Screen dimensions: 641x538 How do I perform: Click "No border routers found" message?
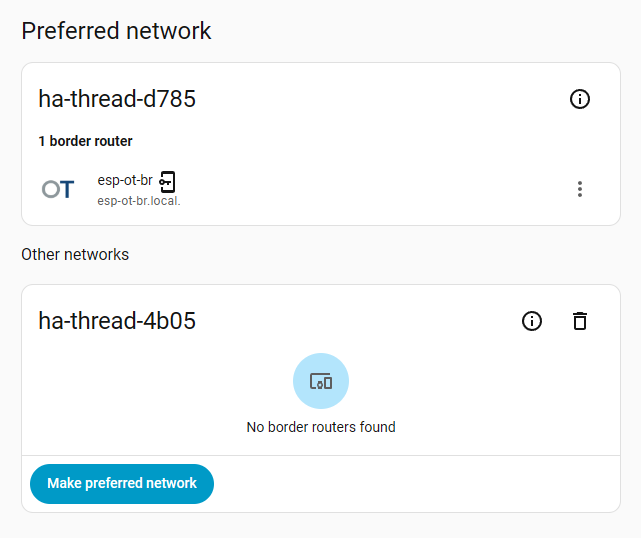321,427
